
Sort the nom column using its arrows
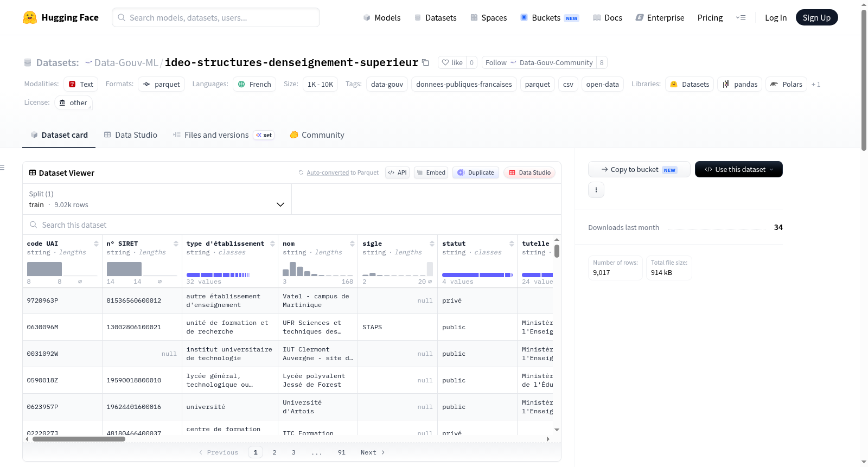(352, 244)
